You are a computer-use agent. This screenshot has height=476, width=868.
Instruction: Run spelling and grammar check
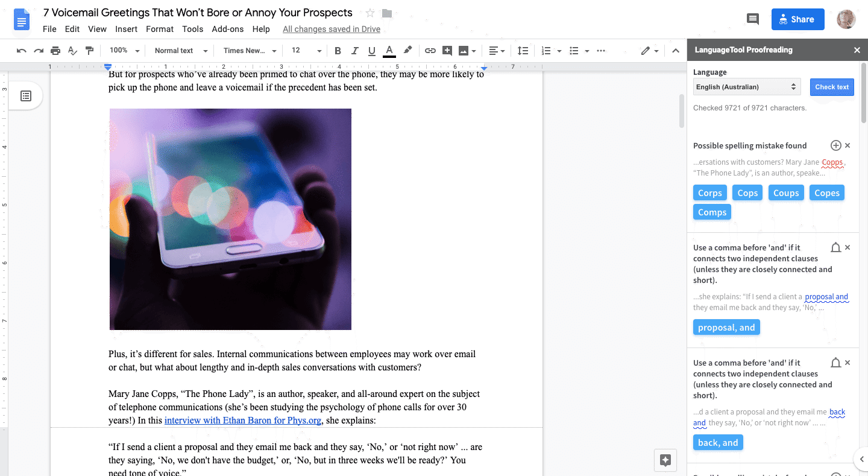coord(72,51)
